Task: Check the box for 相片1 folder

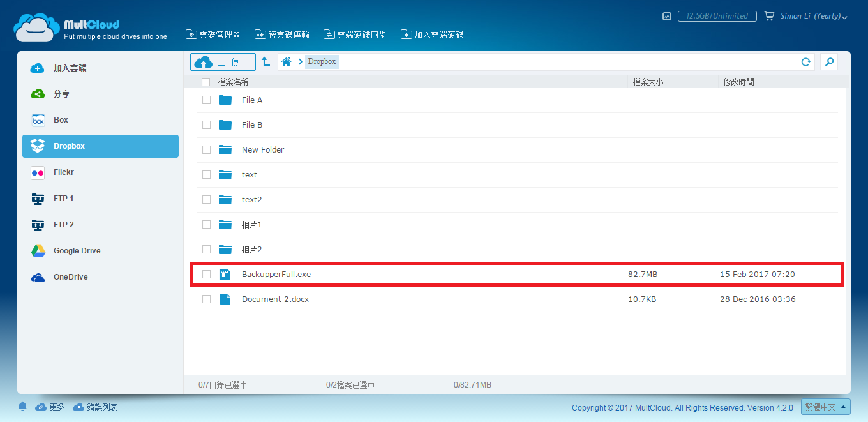Action: [206, 225]
